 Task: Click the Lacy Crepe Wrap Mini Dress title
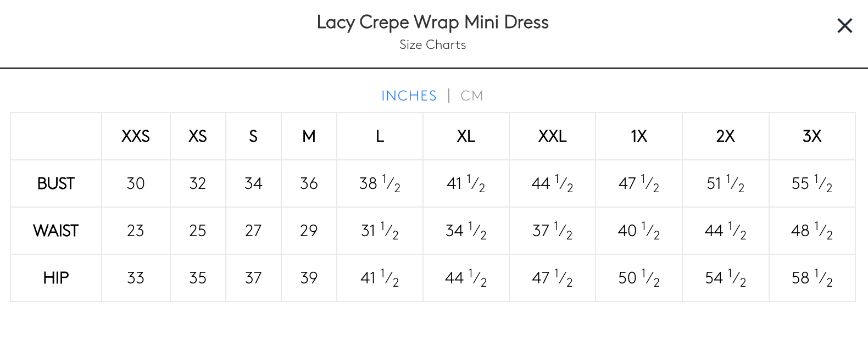(433, 23)
